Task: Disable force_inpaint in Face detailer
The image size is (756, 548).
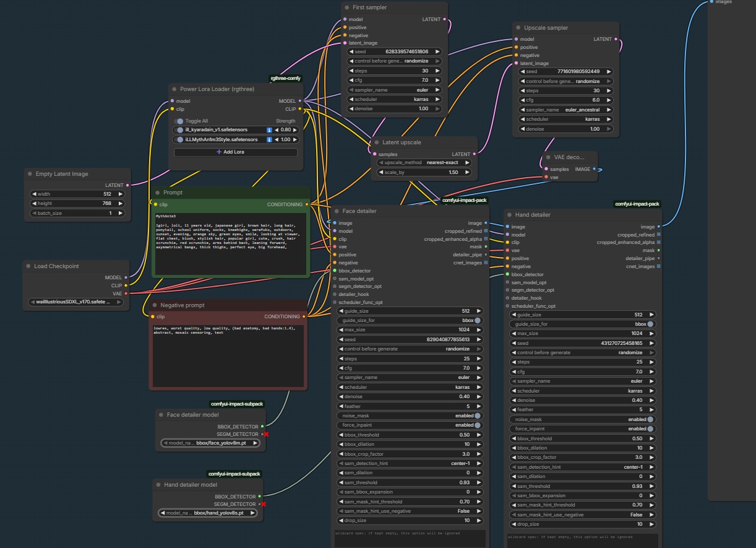Action: pyautogui.click(x=478, y=425)
